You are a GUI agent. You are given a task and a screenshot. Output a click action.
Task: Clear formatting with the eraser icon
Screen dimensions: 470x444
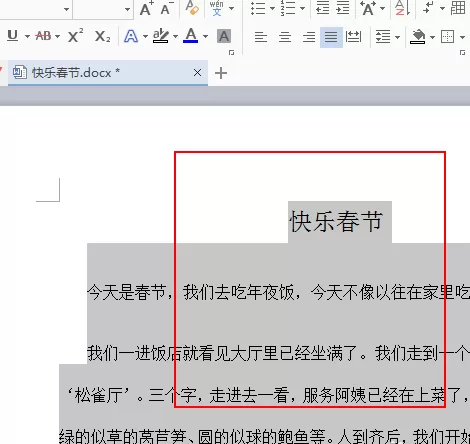192,8
